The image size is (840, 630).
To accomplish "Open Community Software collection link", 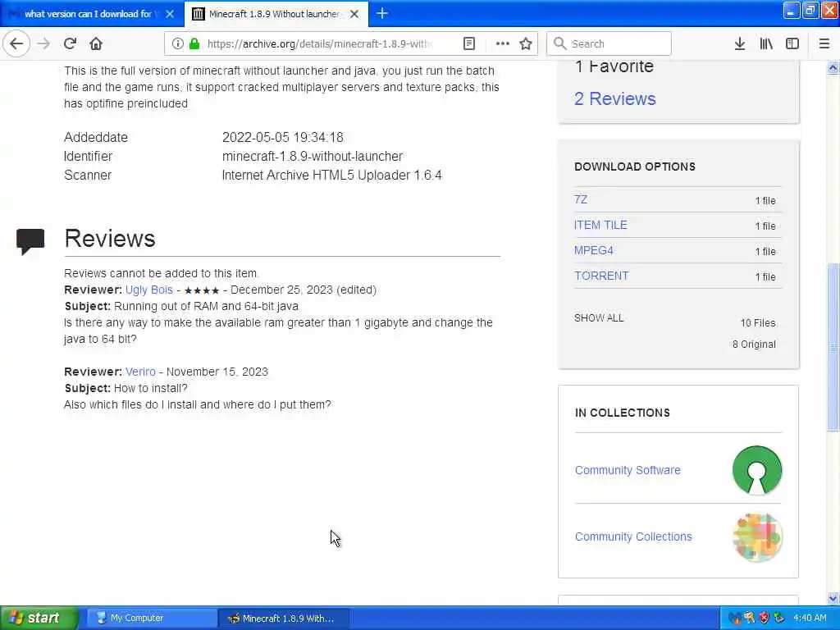I will 628,470.
